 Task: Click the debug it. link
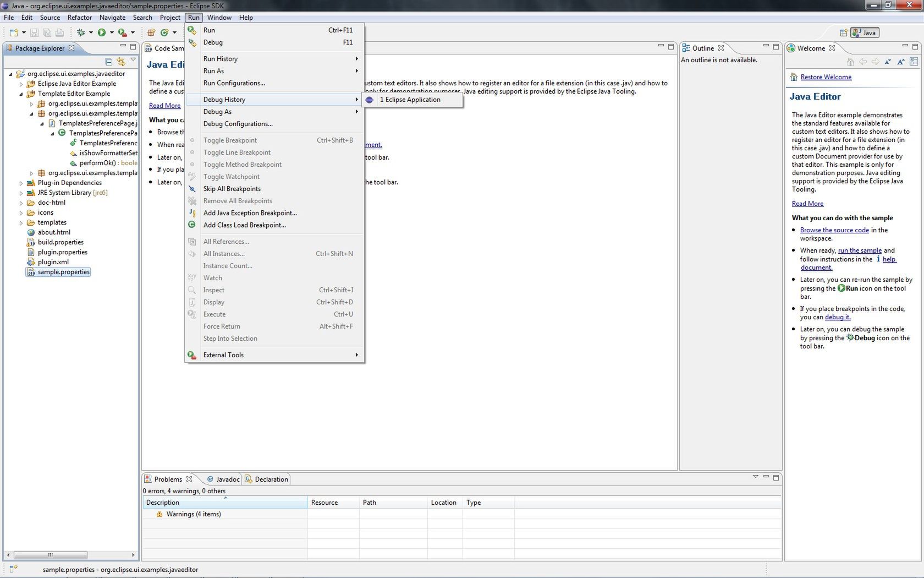click(838, 317)
